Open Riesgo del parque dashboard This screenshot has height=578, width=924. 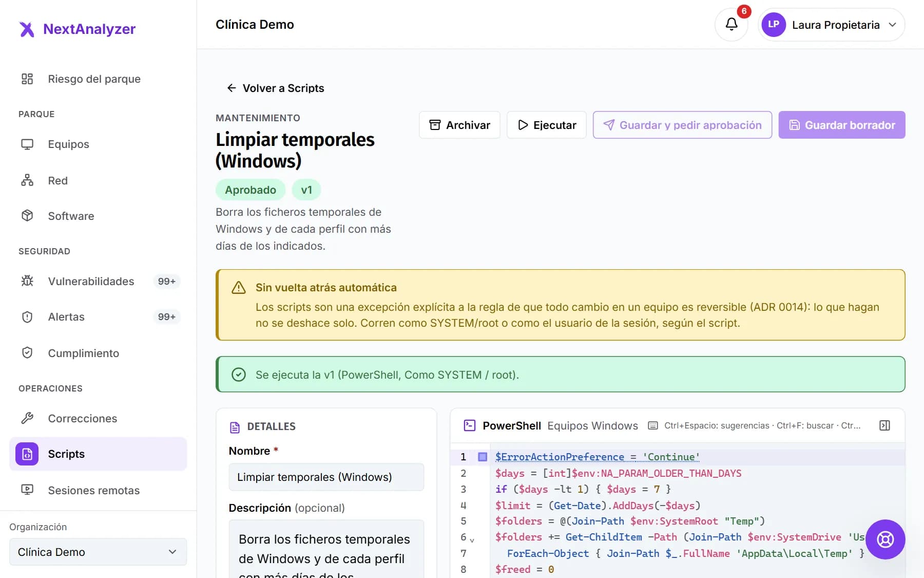98,79
